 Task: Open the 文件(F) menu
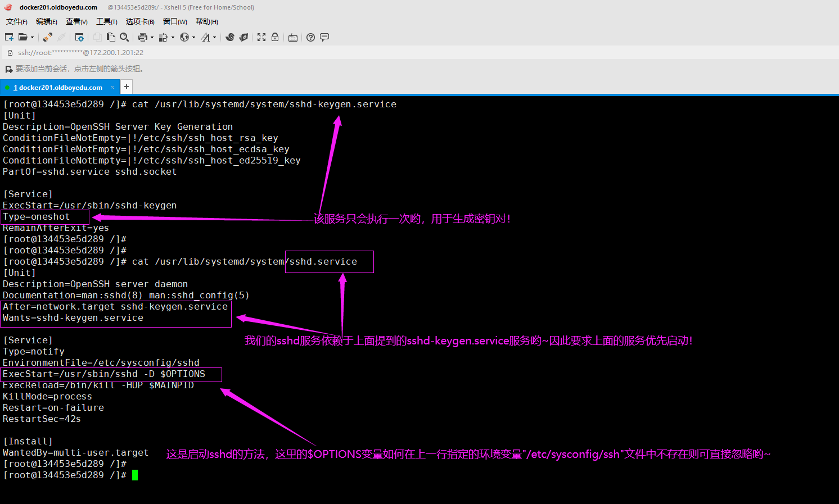[x=17, y=21]
